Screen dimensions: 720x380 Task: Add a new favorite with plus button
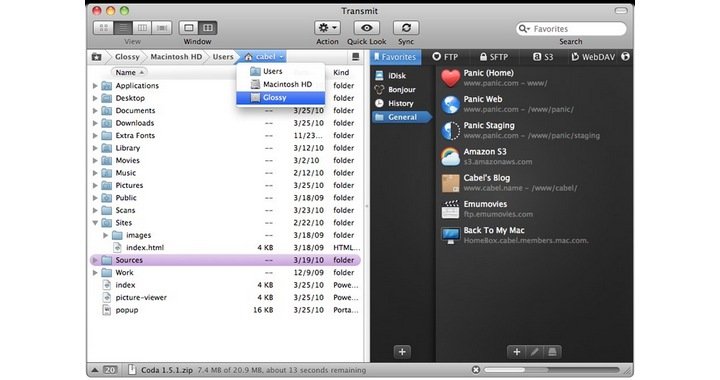(x=517, y=352)
